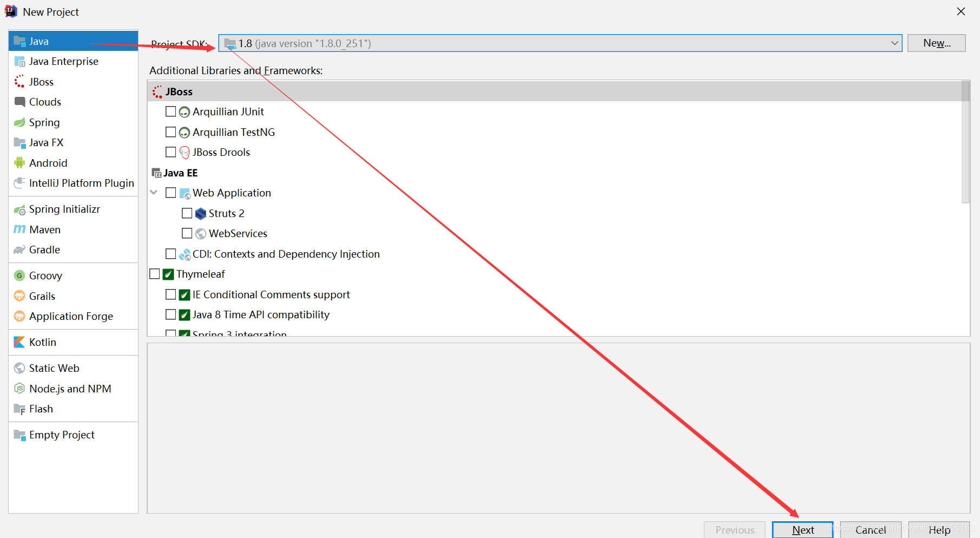Select the JBoss group header row
The image size is (980, 538).
click(554, 91)
